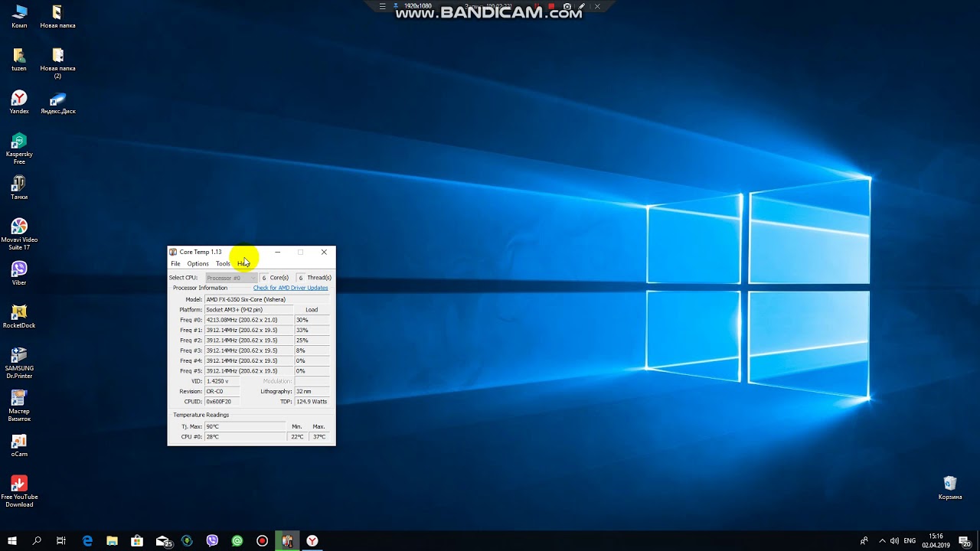Click the Revision value OR-C0
Image resolution: width=980 pixels, height=551 pixels.
tap(222, 391)
